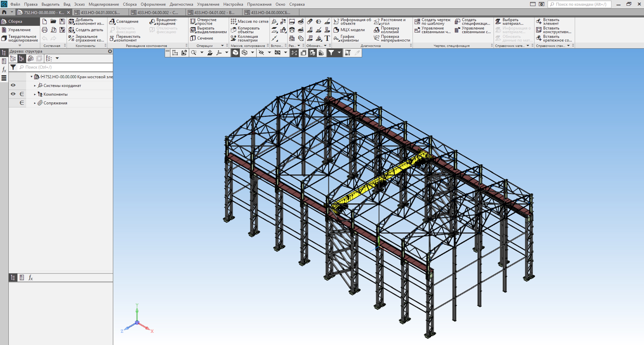The image size is (644, 345).
Task: Open the tree panel settings gear
Action: pyautogui.click(x=110, y=51)
